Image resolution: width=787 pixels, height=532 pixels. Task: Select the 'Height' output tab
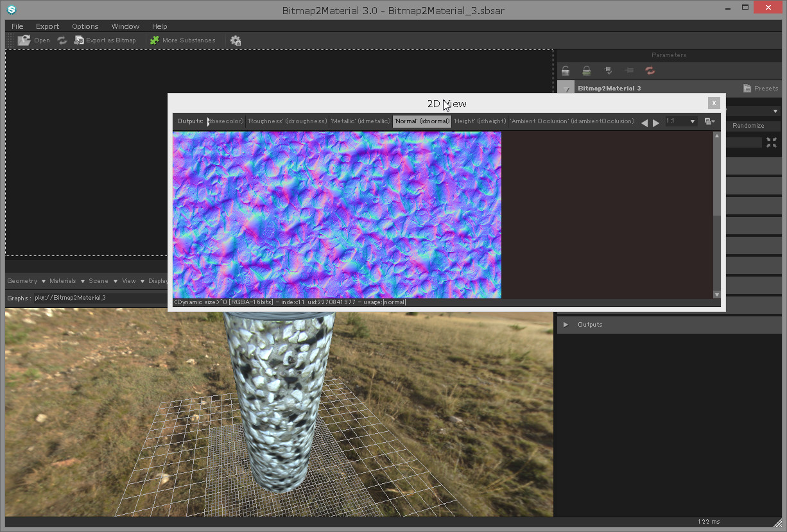[480, 121]
